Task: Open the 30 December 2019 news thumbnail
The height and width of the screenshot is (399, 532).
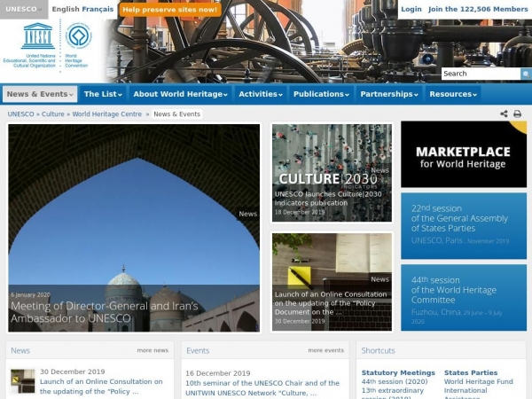Action: (x=23, y=381)
